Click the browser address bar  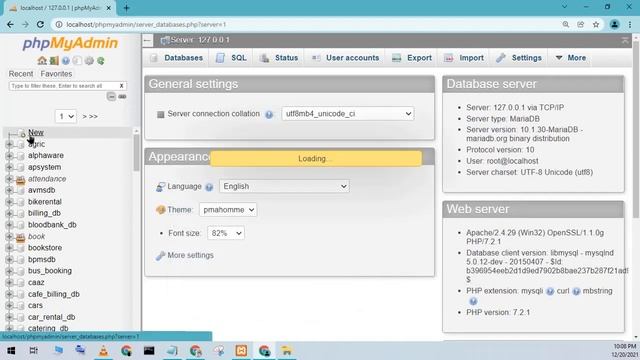(x=306, y=24)
